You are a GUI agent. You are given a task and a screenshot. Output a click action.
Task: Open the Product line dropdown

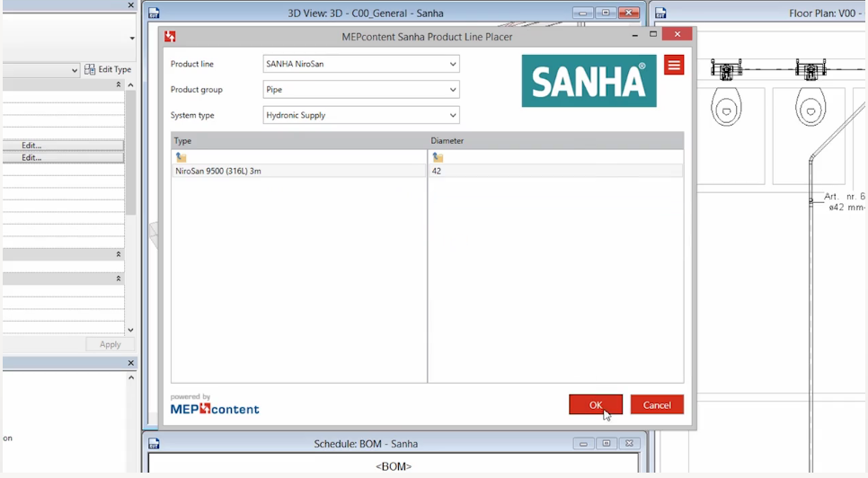(361, 64)
